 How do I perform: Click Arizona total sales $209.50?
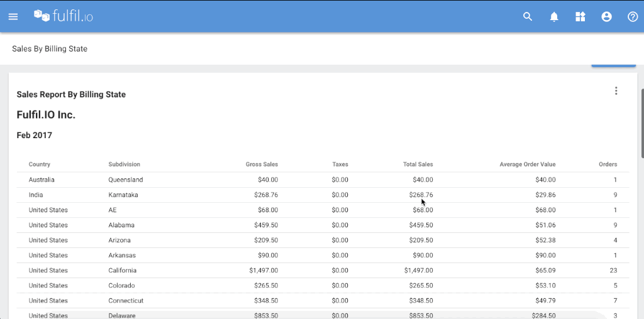coord(421,241)
